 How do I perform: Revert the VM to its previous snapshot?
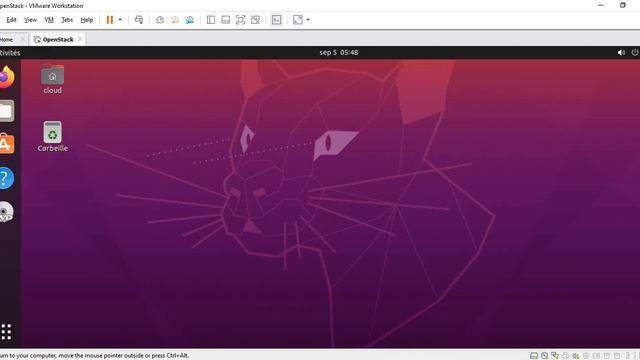pyautogui.click(x=175, y=20)
